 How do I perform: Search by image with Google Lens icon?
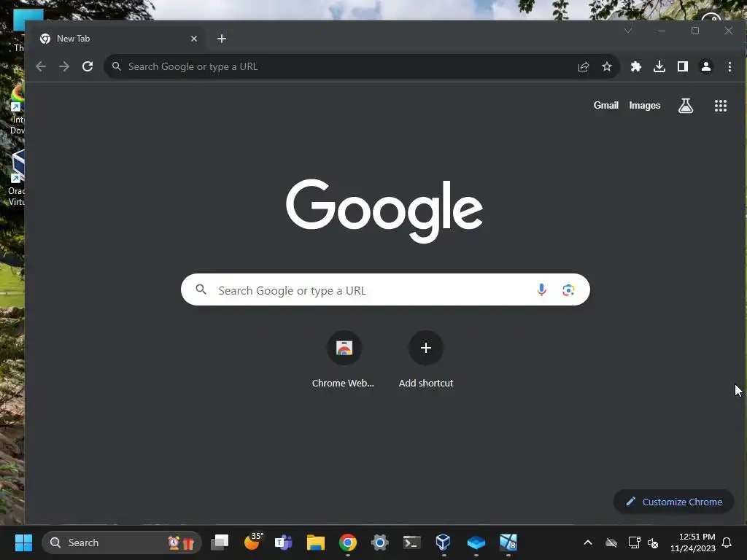[568, 289]
